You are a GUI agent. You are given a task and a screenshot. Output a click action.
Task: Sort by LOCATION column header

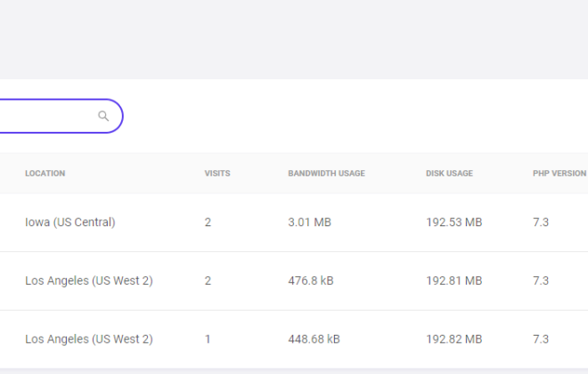45,174
